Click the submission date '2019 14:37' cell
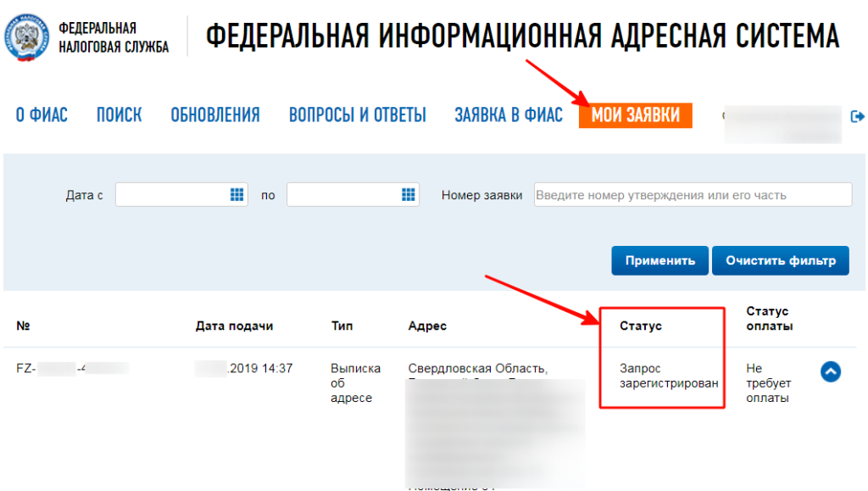 243,368
